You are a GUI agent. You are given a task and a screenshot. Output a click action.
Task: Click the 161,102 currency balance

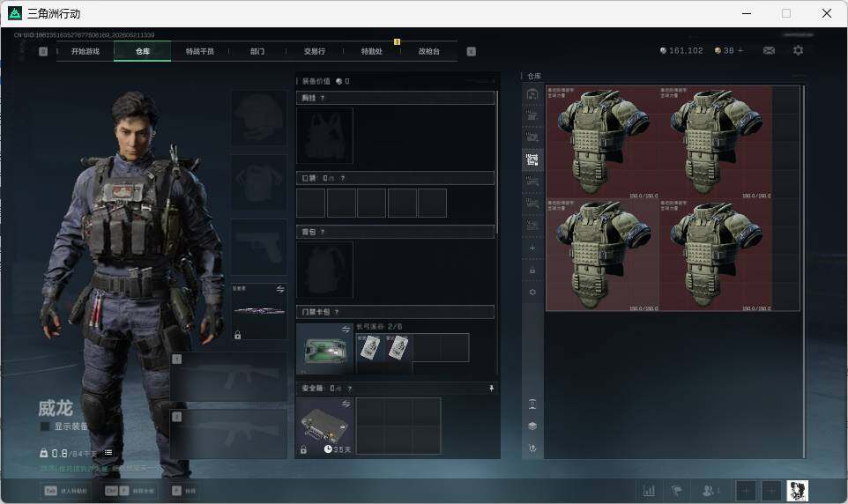[x=681, y=50]
